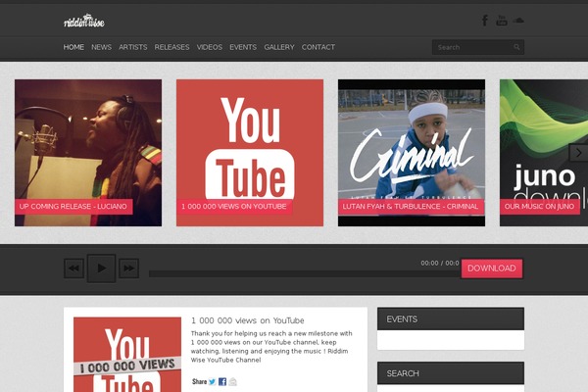This screenshot has height=392, width=588.
Task: Open the Facebook page icon in header
Action: pos(485,21)
